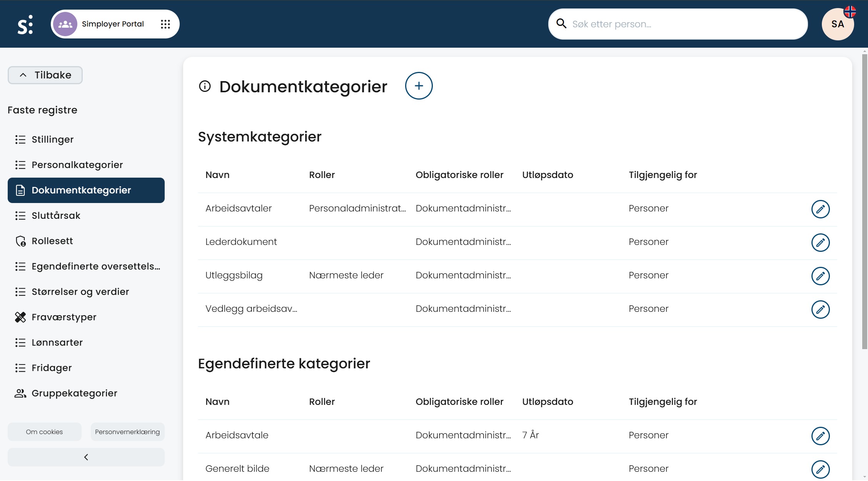
Task: Go to Fraværstyper menu item
Action: coord(64,317)
